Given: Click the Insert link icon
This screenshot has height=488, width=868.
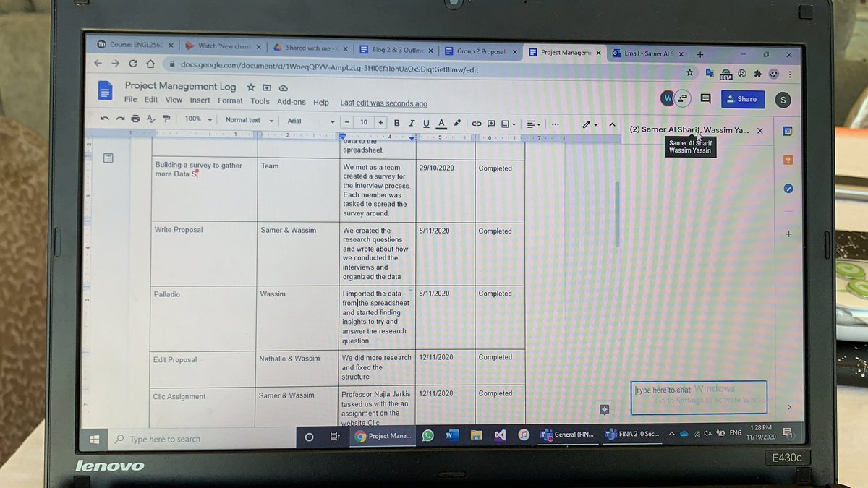Looking at the screenshot, I should pos(477,124).
